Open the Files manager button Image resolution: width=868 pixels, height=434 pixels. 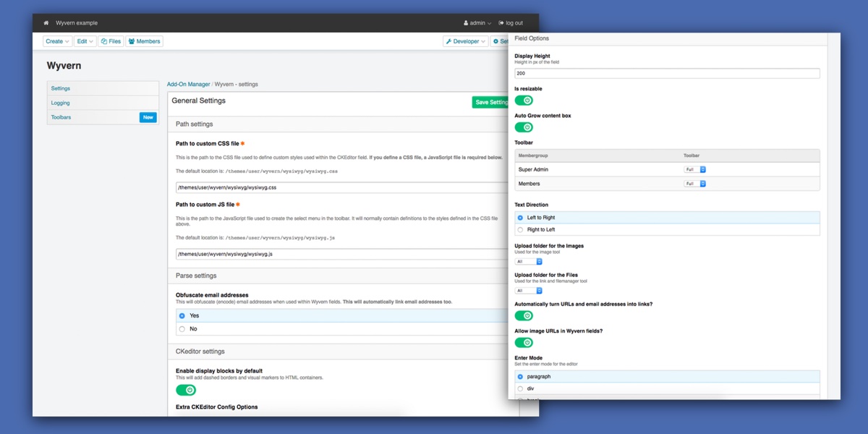111,41
